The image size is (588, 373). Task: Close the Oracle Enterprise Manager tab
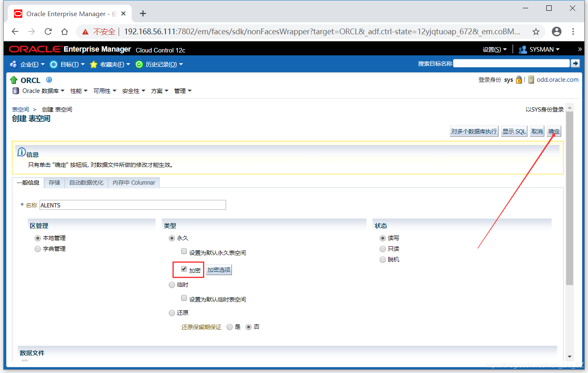tap(123, 14)
